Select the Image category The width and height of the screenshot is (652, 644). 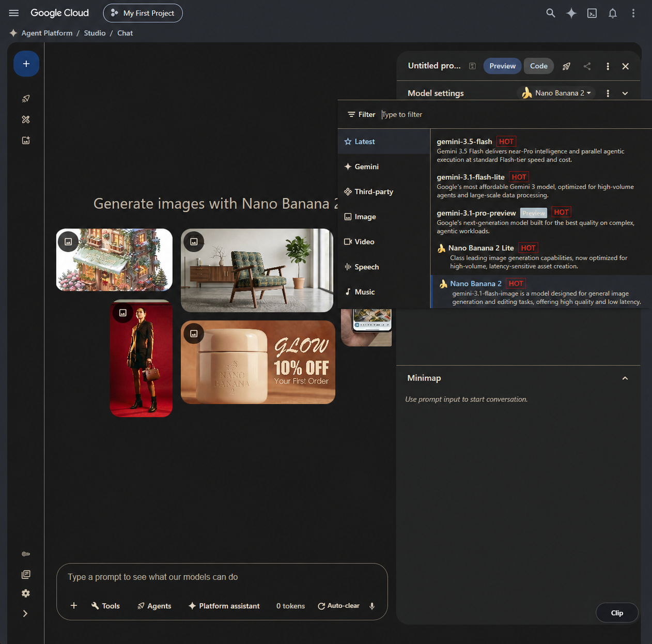384,217
